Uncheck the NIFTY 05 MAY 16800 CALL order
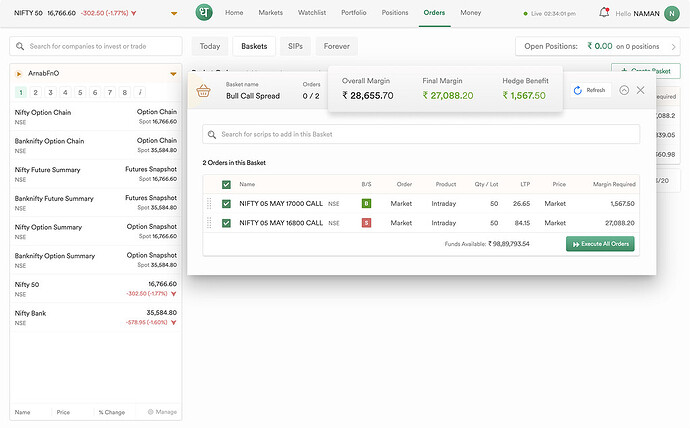The image size is (690, 435). pyautogui.click(x=226, y=223)
